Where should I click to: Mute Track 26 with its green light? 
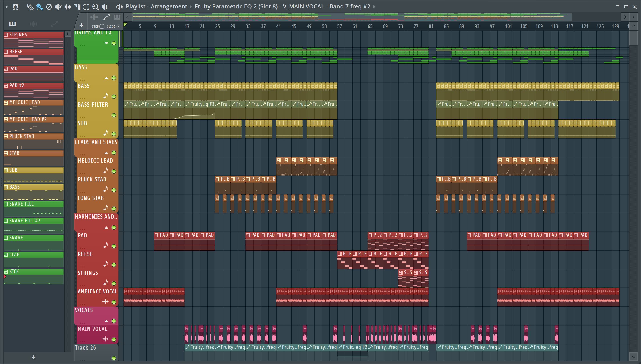tap(114, 358)
